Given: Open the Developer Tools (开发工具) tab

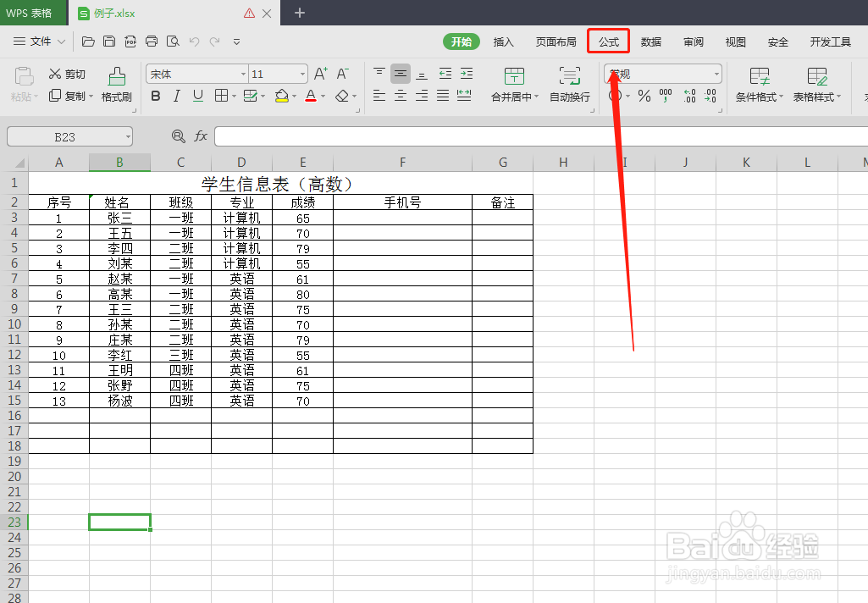Looking at the screenshot, I should [x=831, y=41].
